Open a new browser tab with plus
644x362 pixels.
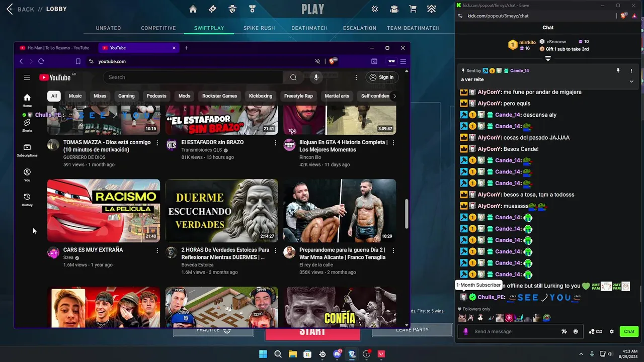[186, 48]
